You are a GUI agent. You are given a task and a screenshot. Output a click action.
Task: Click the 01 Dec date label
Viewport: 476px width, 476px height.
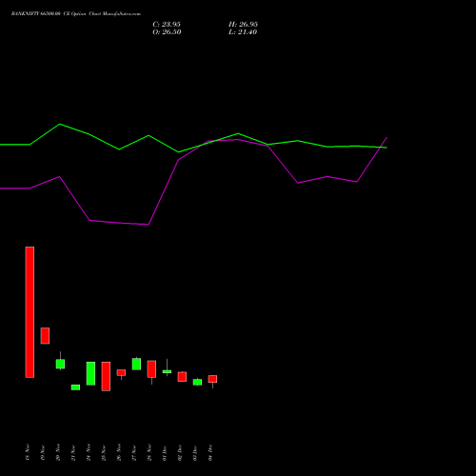pos(165,452)
